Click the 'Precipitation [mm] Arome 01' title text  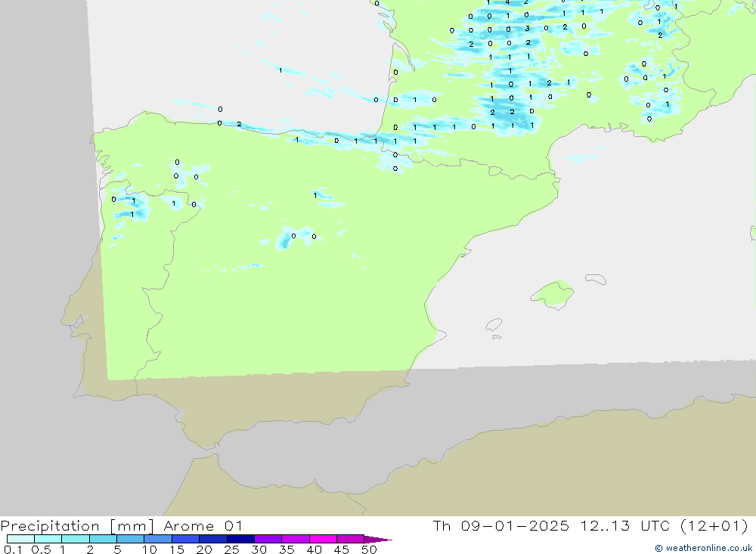click(122, 526)
